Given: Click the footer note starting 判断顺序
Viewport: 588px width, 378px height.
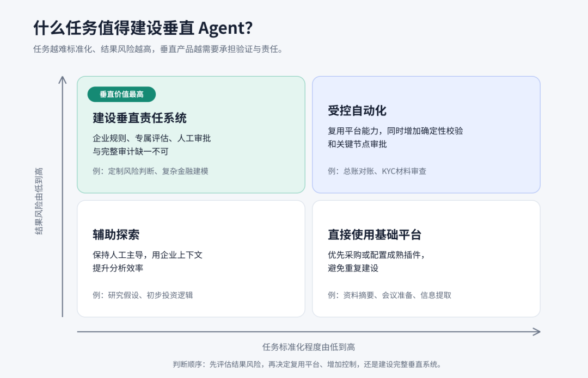Looking at the screenshot, I should point(308,364).
